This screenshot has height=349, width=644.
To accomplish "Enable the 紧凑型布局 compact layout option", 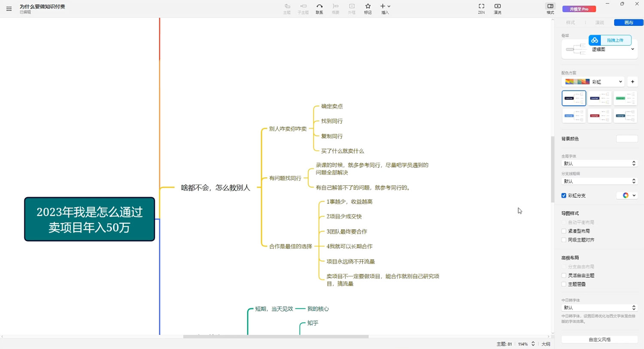I will 563,231.
